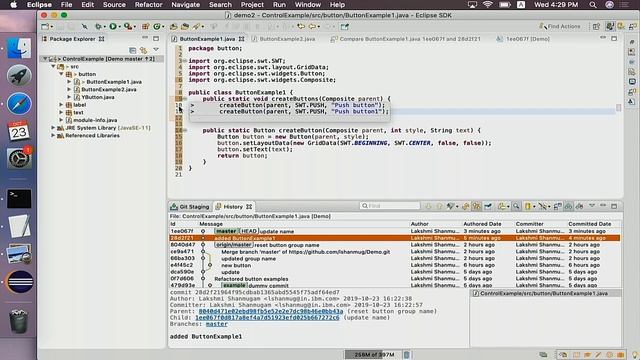This screenshot has width=640, height=360.
Task: Click the Collapse All icon in Package Explorer
Action: pos(132,50)
